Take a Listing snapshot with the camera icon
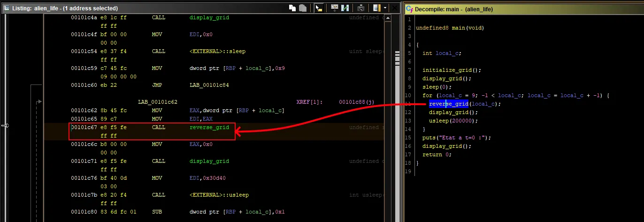The image size is (644, 222). (361, 8)
